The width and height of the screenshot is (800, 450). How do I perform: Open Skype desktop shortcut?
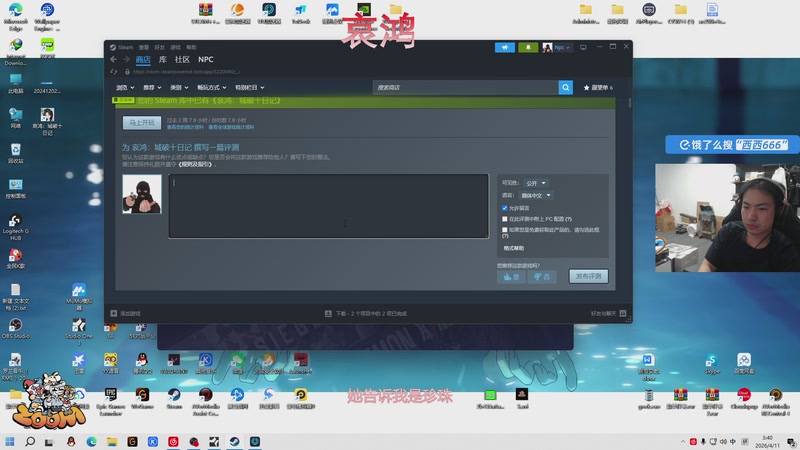click(712, 364)
